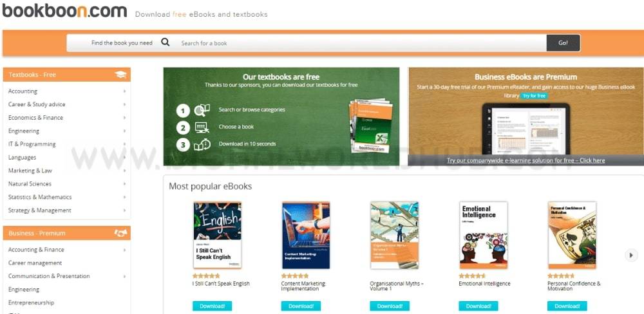Click the next arrow in the popular eBooks carousel

(x=631, y=255)
